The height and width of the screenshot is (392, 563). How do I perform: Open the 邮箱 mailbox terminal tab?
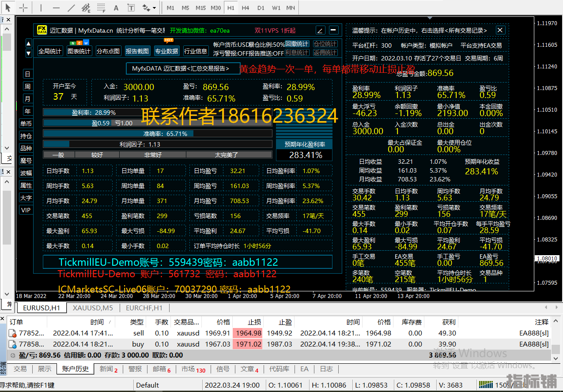tap(162, 369)
